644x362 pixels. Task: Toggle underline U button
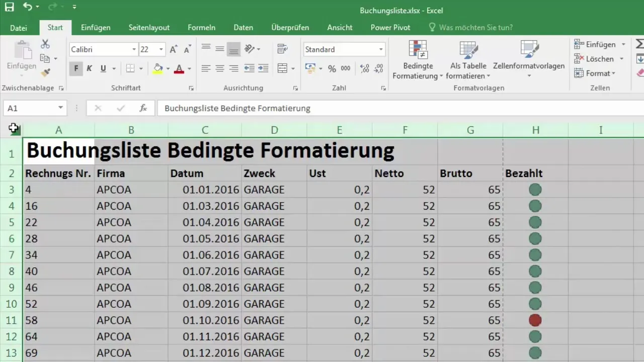[x=103, y=68]
